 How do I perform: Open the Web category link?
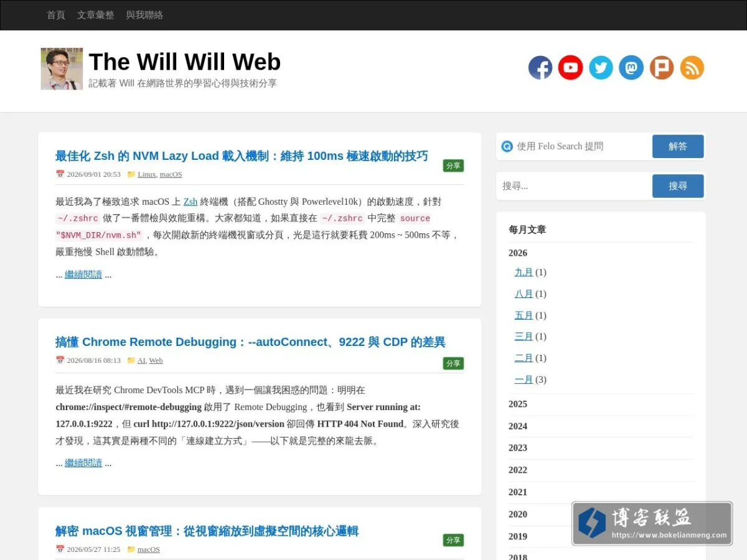[156, 360]
